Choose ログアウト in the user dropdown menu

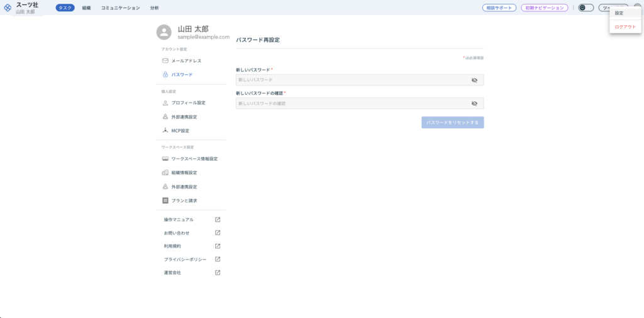(625, 26)
